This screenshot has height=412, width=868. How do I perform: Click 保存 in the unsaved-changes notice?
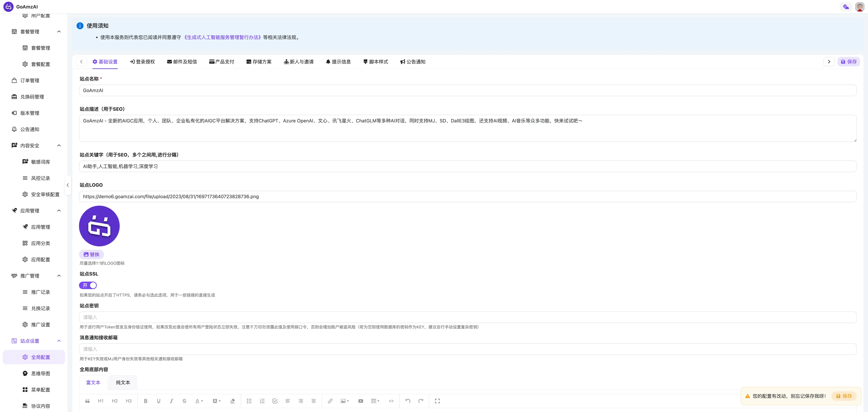click(844, 396)
